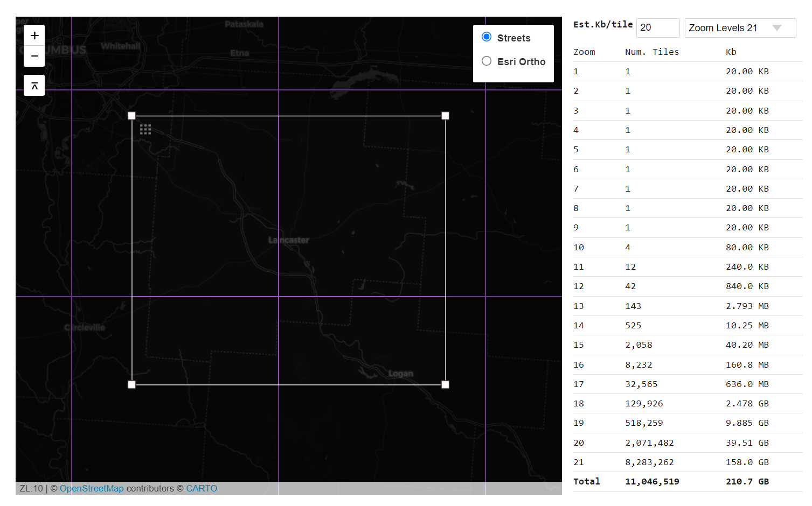Click the zoom out minus button
The width and height of the screenshot is (812, 506).
click(34, 55)
